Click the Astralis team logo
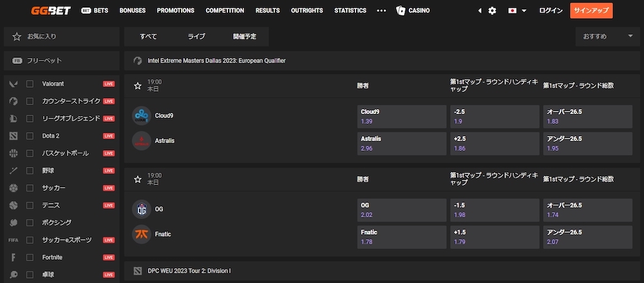 coord(142,141)
